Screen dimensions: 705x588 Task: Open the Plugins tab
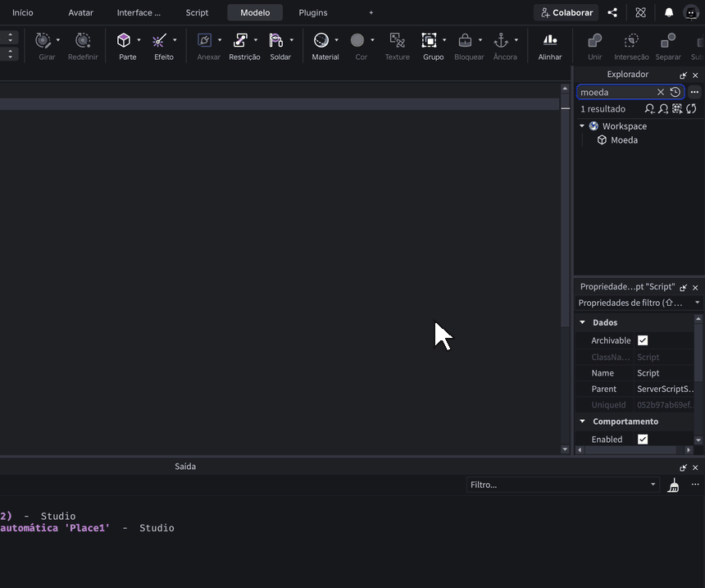click(313, 12)
